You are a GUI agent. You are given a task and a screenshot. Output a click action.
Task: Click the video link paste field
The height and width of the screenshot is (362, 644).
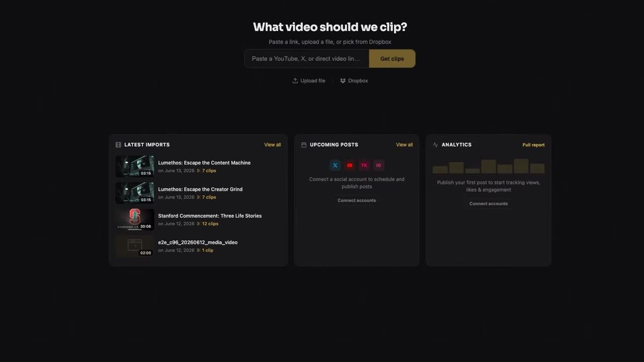307,58
